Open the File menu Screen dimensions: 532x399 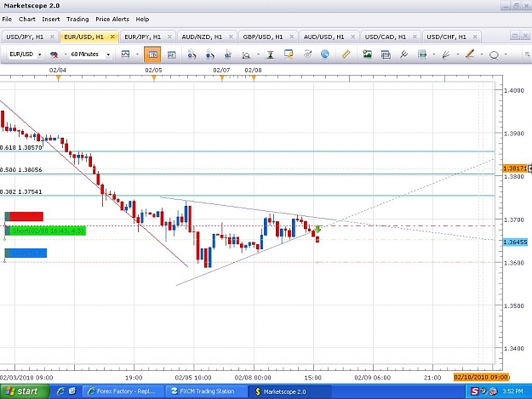tap(7, 20)
